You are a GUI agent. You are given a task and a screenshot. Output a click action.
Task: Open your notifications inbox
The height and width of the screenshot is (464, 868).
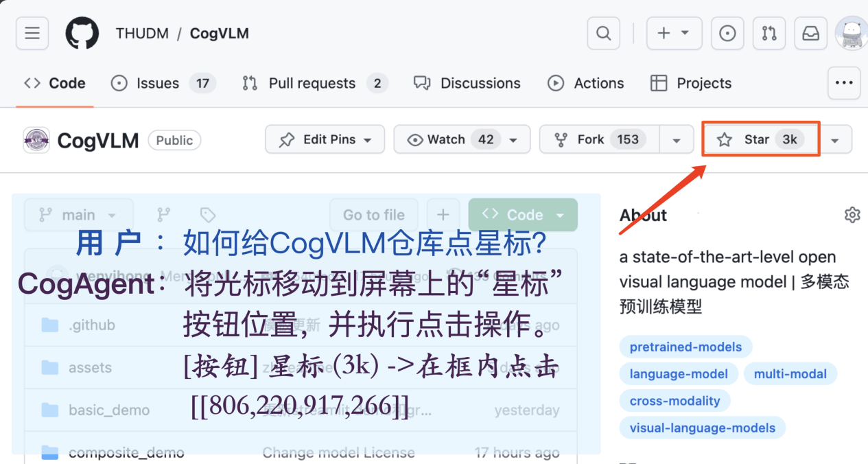[x=810, y=33]
